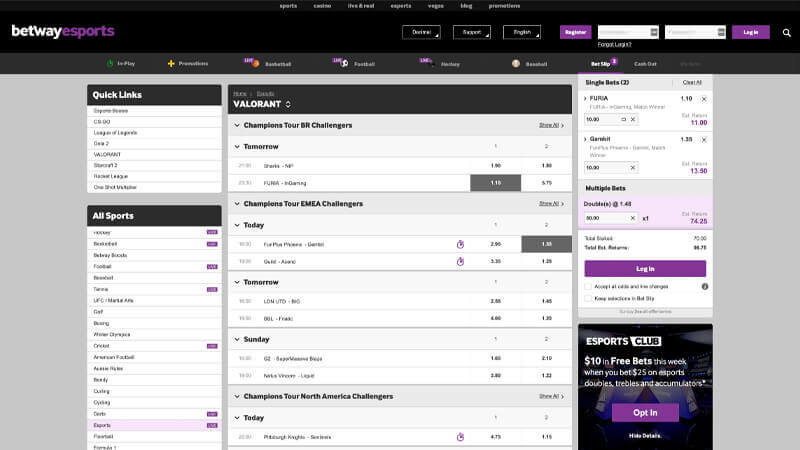800x450 pixels.
Task: Click the Bet Slip count badge
Action: point(614,61)
